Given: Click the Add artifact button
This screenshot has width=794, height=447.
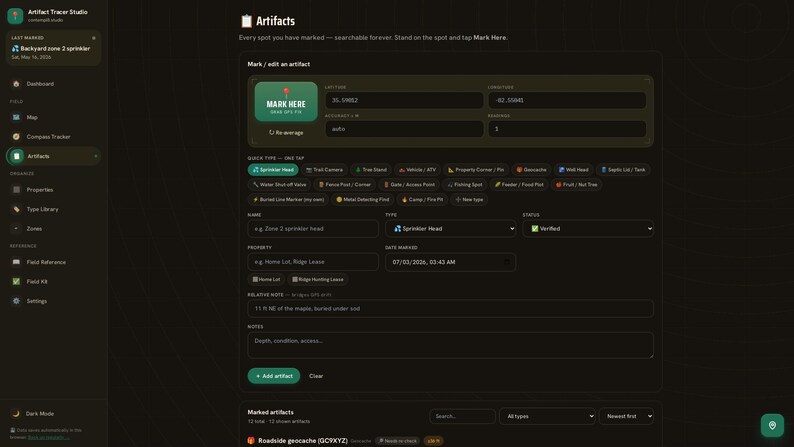Looking at the screenshot, I should [274, 376].
